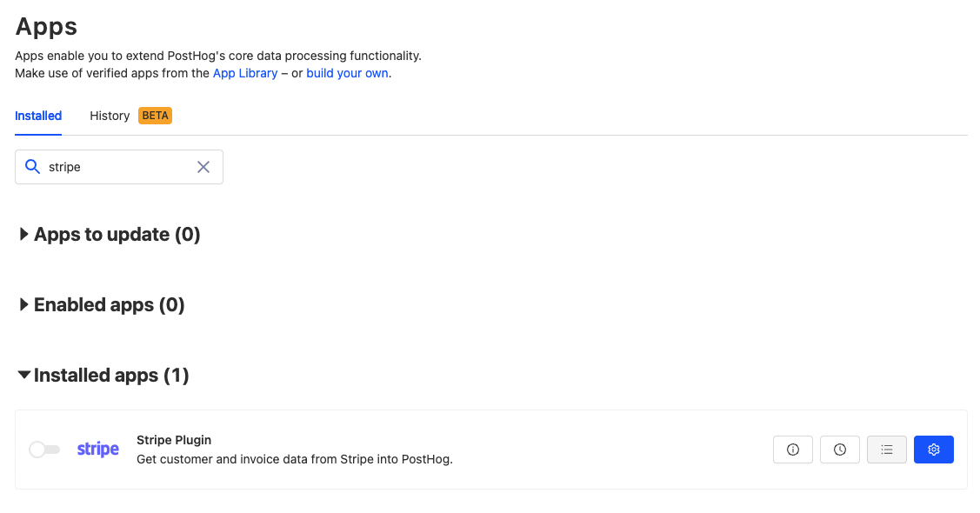This screenshot has height=513, width=980.
Task: Open the Stripe plugin info dialog
Action: [792, 450]
